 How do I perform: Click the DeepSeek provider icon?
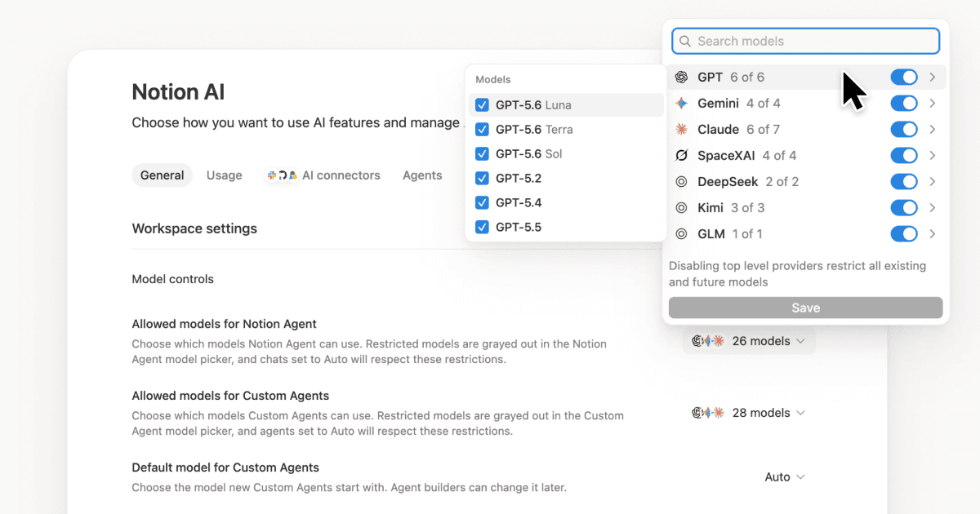[x=681, y=182]
